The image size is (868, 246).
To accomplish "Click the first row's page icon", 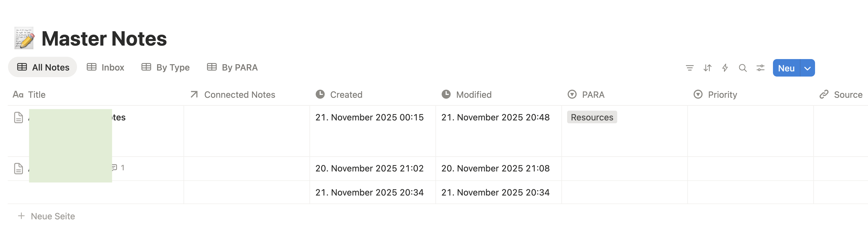I will point(19,118).
